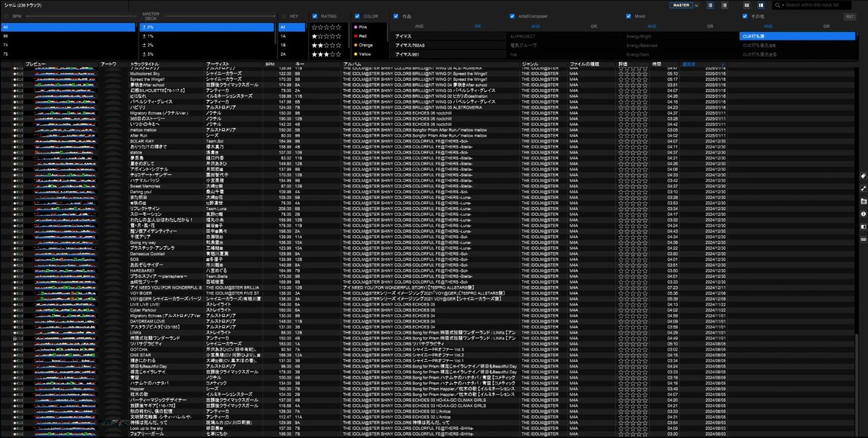Uncheck the 作品 filter checkbox
This screenshot has width=868, height=438.
pos(396,16)
